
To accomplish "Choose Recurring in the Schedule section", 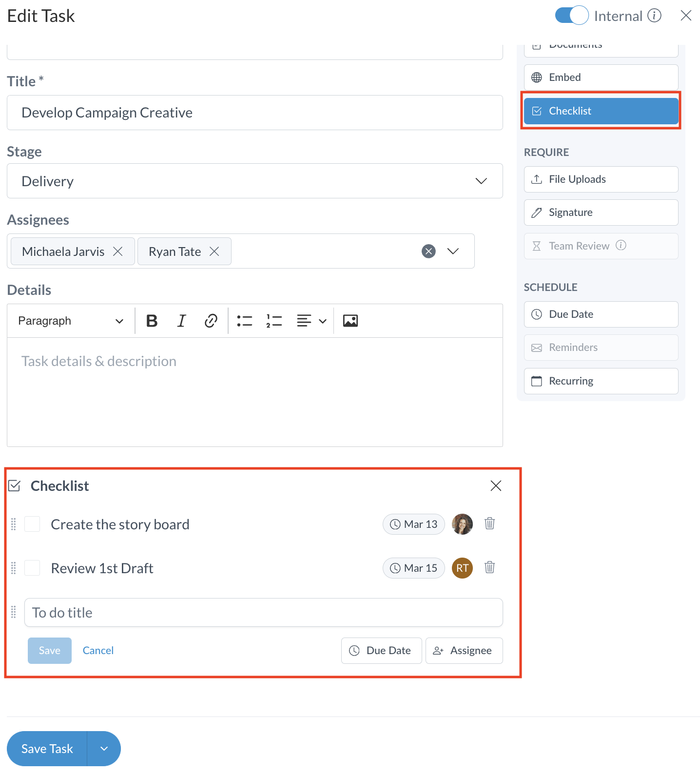I will point(601,381).
